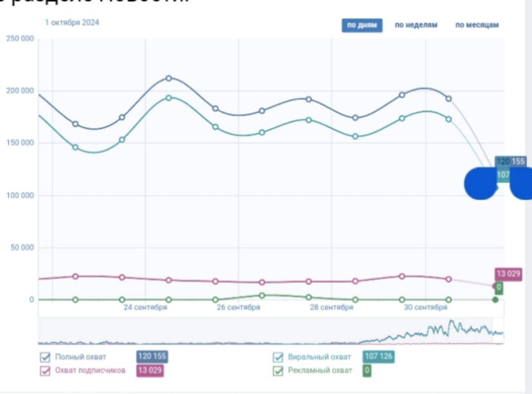Toggle the 'Полный охват' checkbox
Screen dimensions: 532x394
(x=45, y=357)
